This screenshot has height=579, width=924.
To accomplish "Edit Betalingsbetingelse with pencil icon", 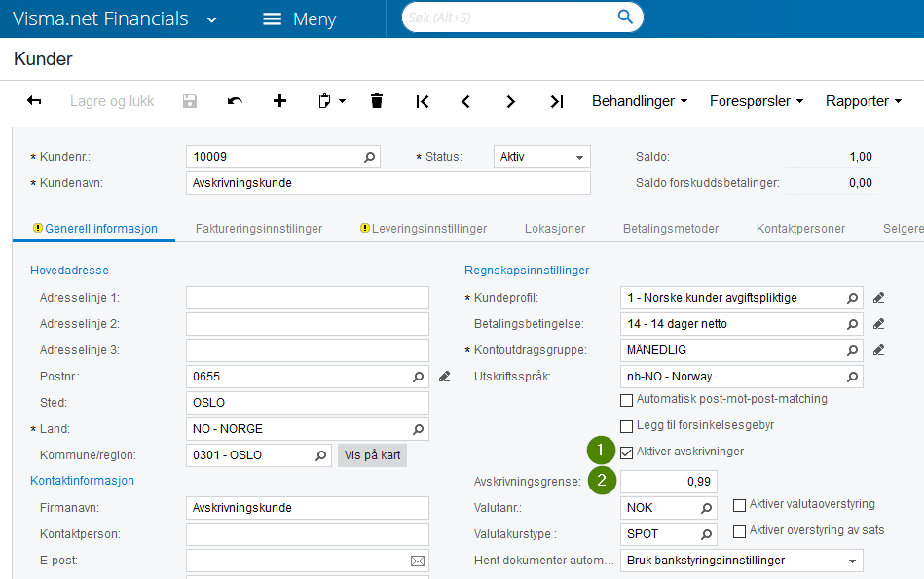I will pyautogui.click(x=879, y=324).
